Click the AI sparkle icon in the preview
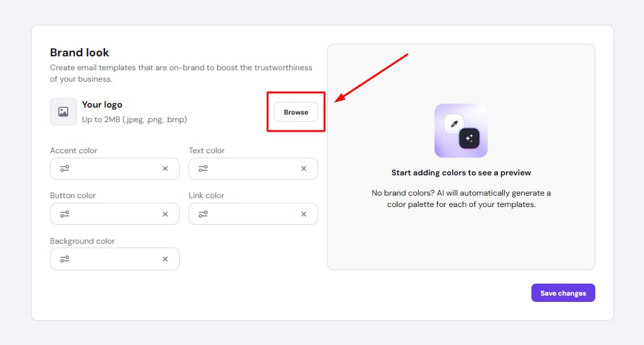644x345 pixels. pyautogui.click(x=469, y=138)
